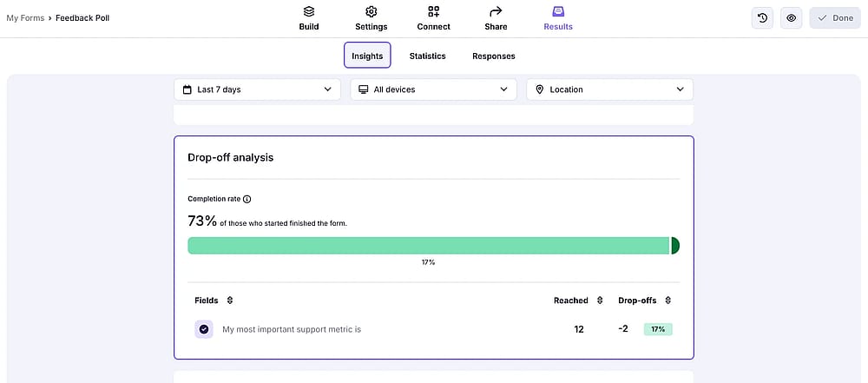Open the version history clock icon

click(762, 17)
